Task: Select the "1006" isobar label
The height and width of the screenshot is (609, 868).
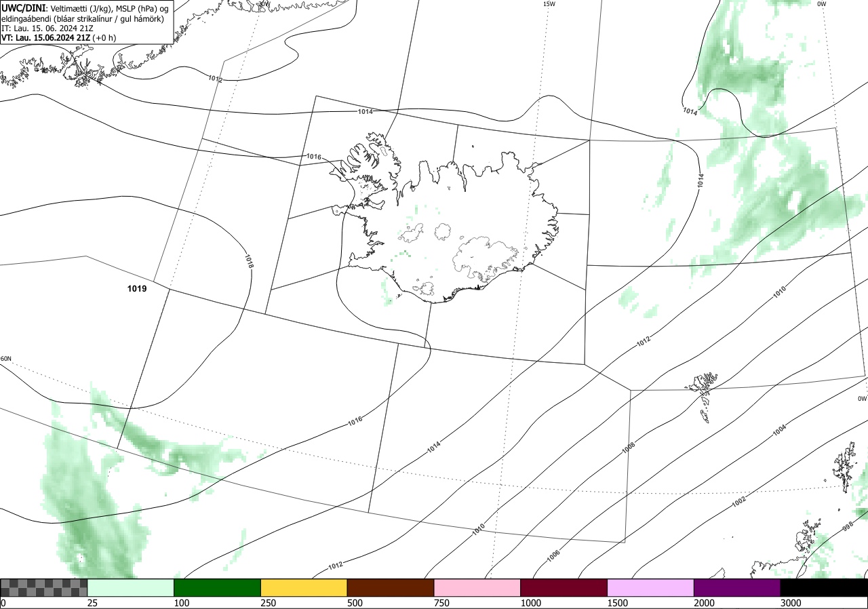Action: pos(553,554)
